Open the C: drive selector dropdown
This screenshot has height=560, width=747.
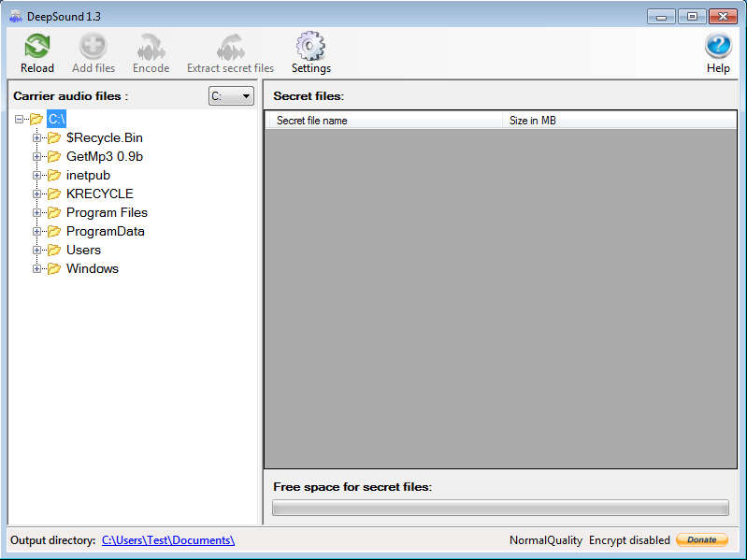pos(231,96)
